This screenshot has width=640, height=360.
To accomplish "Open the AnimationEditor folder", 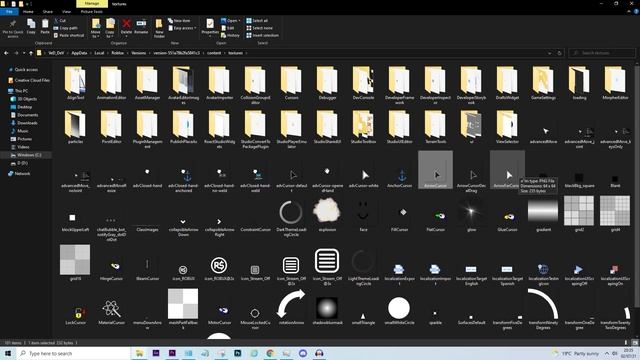I will (x=111, y=83).
